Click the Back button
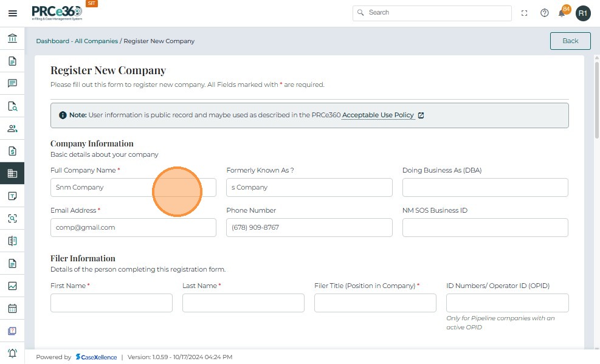This screenshot has width=600, height=364. [570, 41]
